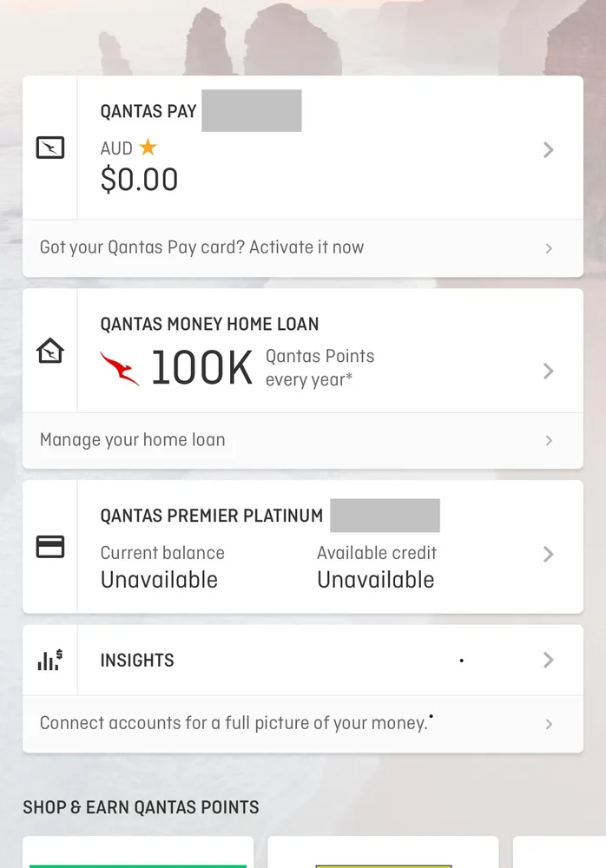Click the Insights bar chart icon
The image size is (606, 868).
tap(50, 660)
